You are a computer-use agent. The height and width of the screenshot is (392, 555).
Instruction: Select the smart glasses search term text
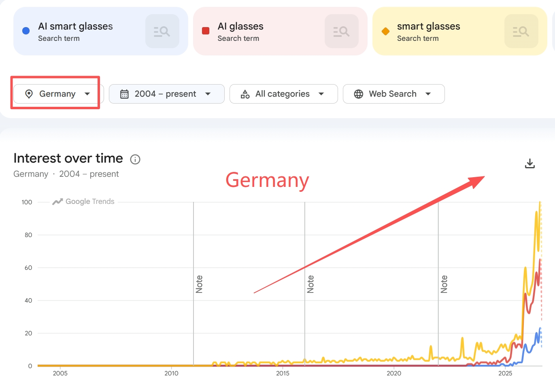point(429,26)
